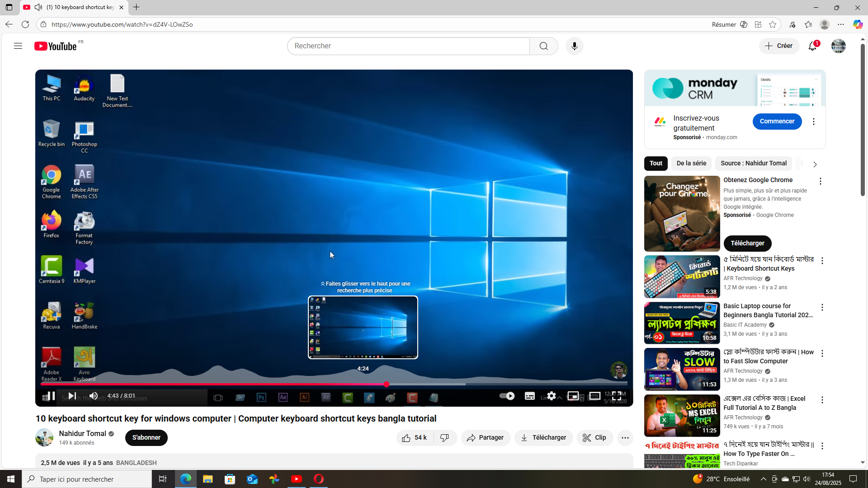Add this page to favorites (star)
Image resolution: width=868 pixels, height=488 pixels.
tap(773, 24)
